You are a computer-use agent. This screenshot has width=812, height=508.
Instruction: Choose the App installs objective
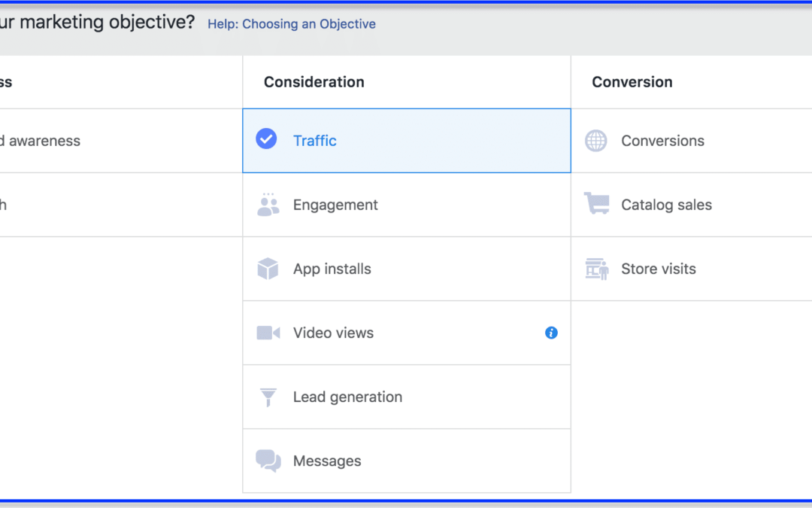[x=407, y=269]
